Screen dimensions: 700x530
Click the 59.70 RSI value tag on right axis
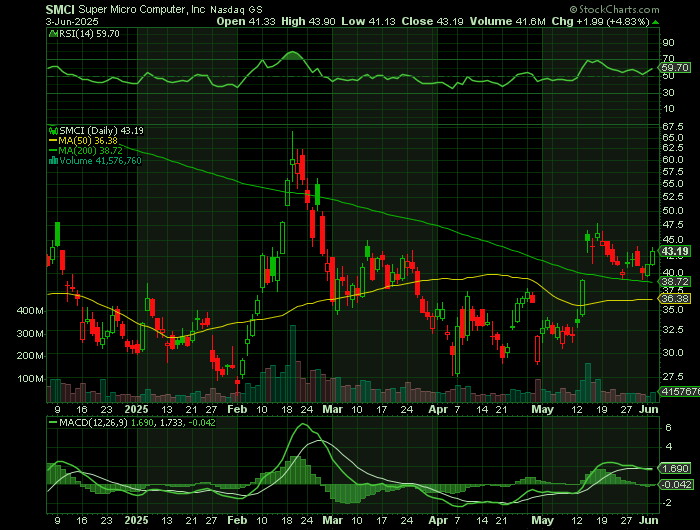pyautogui.click(x=675, y=68)
